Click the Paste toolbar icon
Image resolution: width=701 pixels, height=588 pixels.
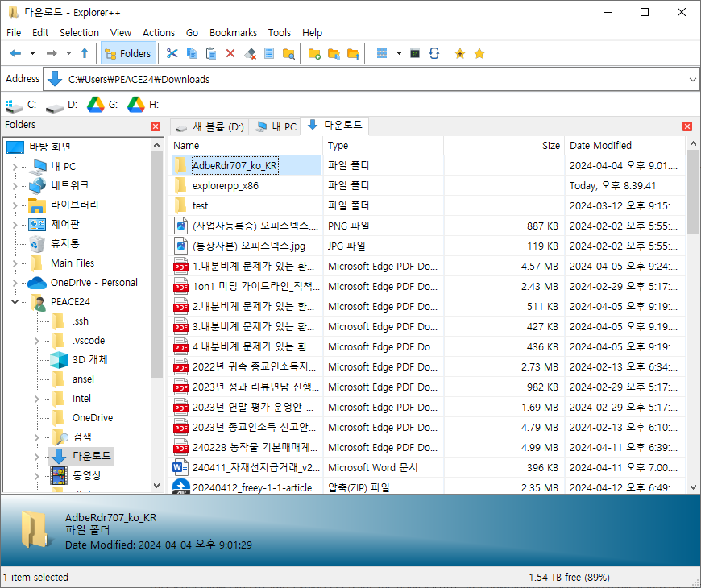[x=210, y=52]
